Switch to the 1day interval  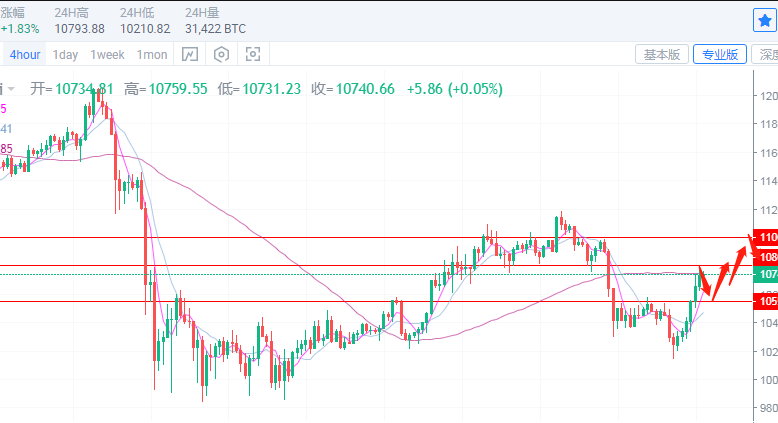(x=65, y=55)
